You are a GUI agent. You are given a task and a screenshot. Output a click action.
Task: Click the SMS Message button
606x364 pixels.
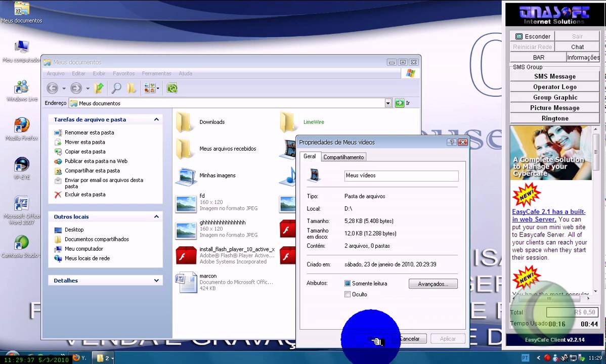pos(555,76)
